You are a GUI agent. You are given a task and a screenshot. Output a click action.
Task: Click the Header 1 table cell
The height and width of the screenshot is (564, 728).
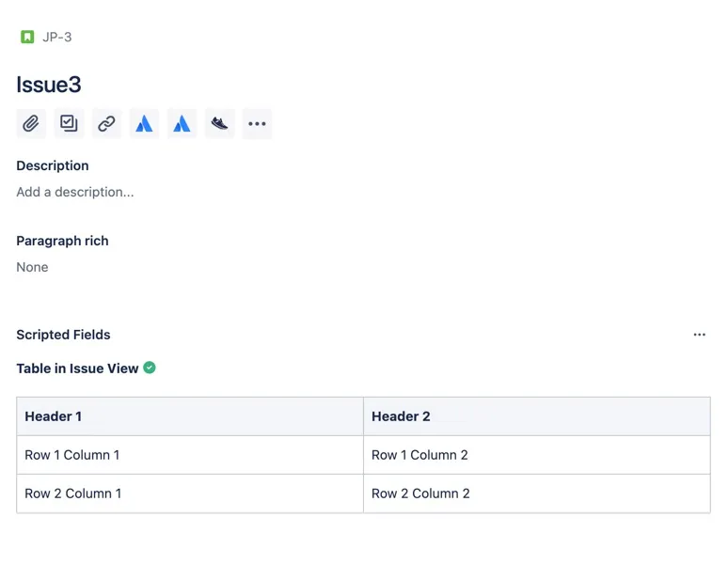point(190,416)
